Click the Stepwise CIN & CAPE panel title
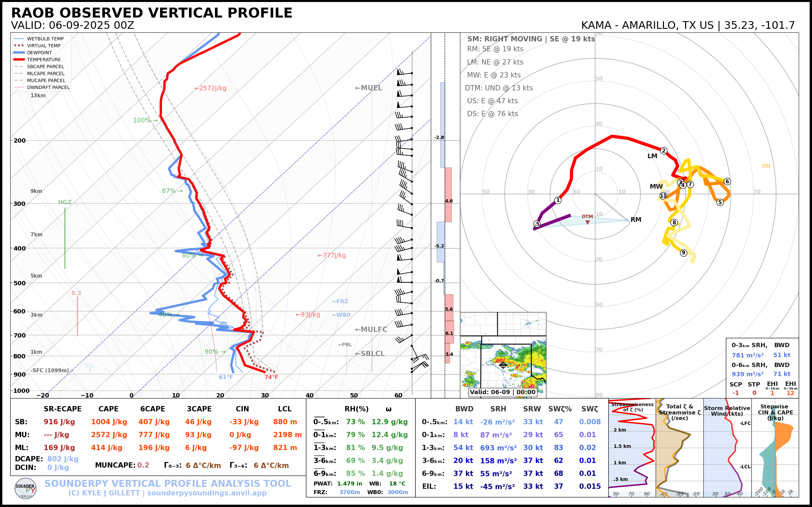 (x=775, y=412)
